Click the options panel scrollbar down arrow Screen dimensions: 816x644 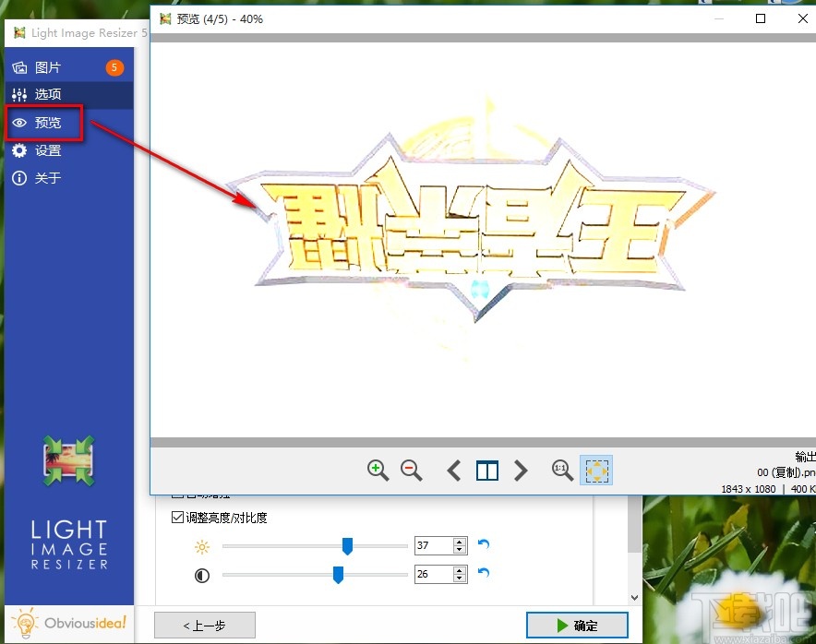pyautogui.click(x=634, y=597)
